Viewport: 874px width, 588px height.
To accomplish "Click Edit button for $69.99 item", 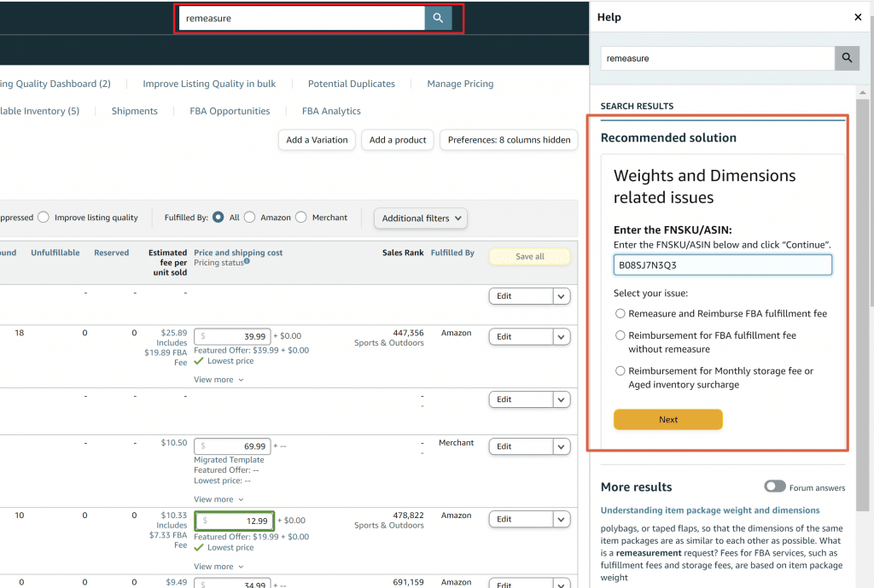I will [521, 446].
